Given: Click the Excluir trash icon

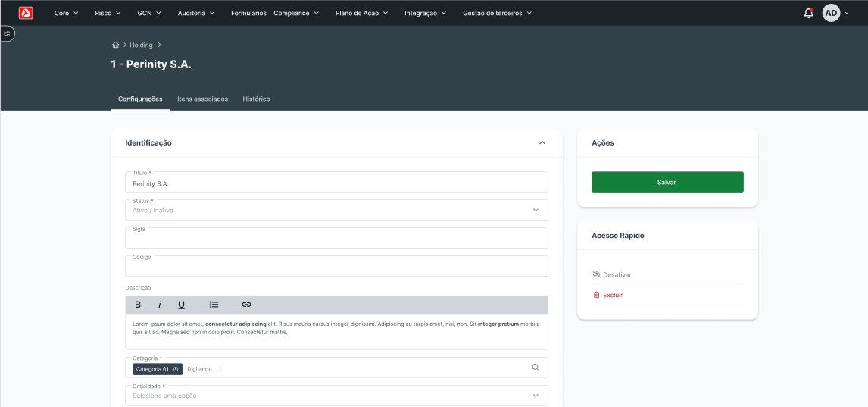Looking at the screenshot, I should click(x=596, y=295).
